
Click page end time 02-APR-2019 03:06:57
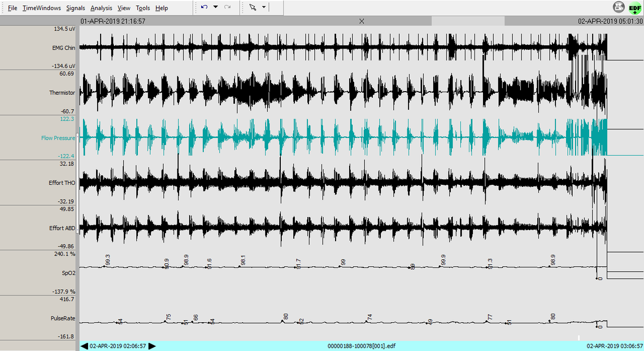tap(615, 346)
